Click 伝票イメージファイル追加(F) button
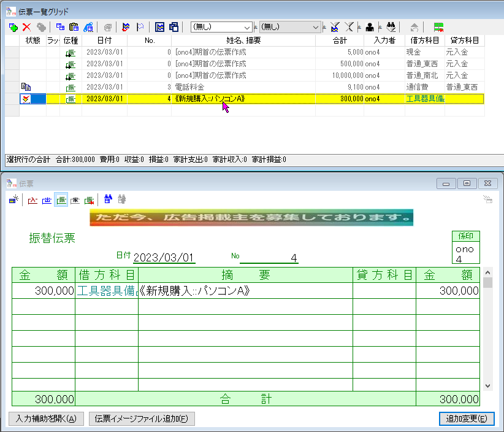The image size is (504, 432). tap(142, 419)
